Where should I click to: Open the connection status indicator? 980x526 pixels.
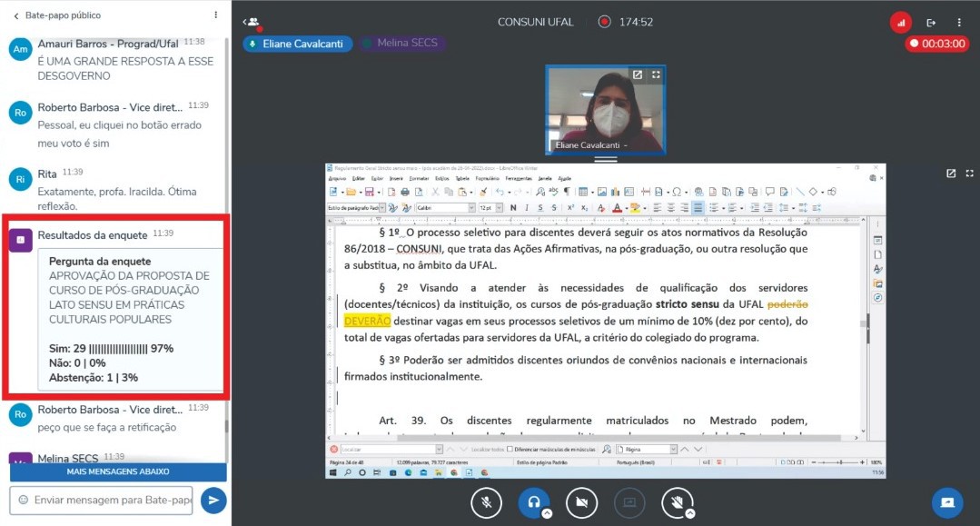click(x=900, y=22)
